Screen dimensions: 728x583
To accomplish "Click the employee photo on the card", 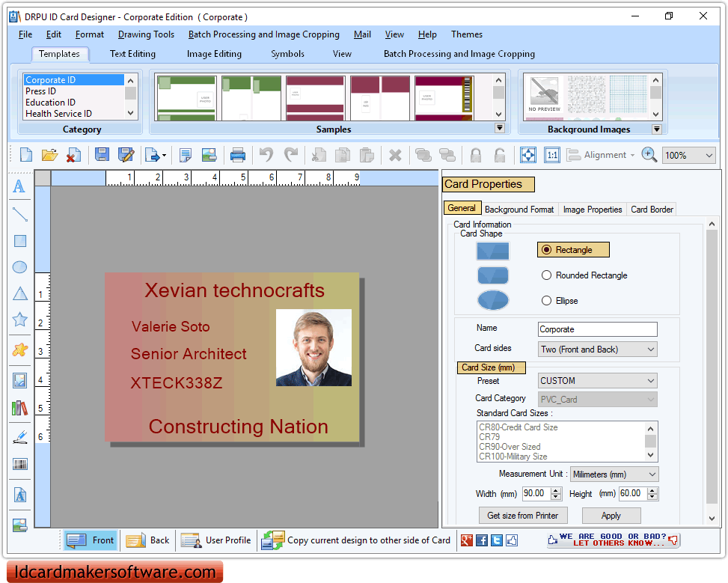I will [313, 347].
